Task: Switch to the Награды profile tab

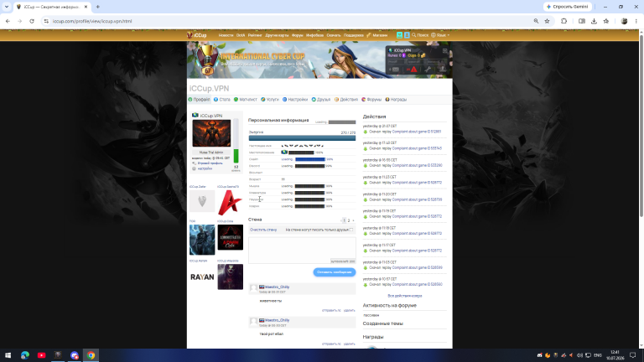Action: click(x=396, y=100)
